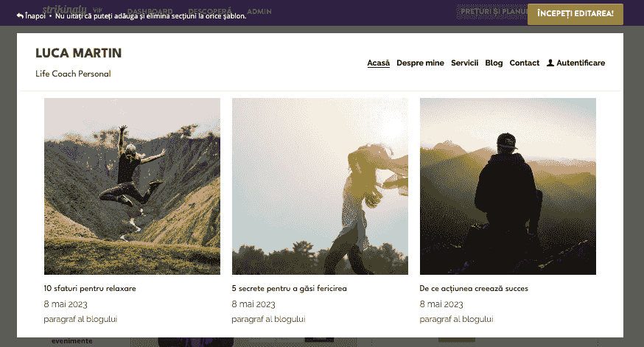Open post 5 secrete pentru a găsi fericirea
Image resolution: width=644 pixels, height=347 pixels.
click(x=289, y=288)
